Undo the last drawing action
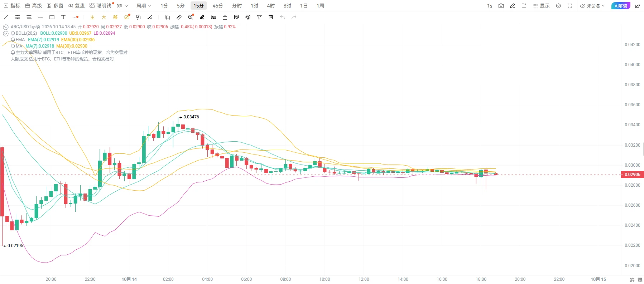This screenshot has height=284, width=644. pyautogui.click(x=282, y=17)
